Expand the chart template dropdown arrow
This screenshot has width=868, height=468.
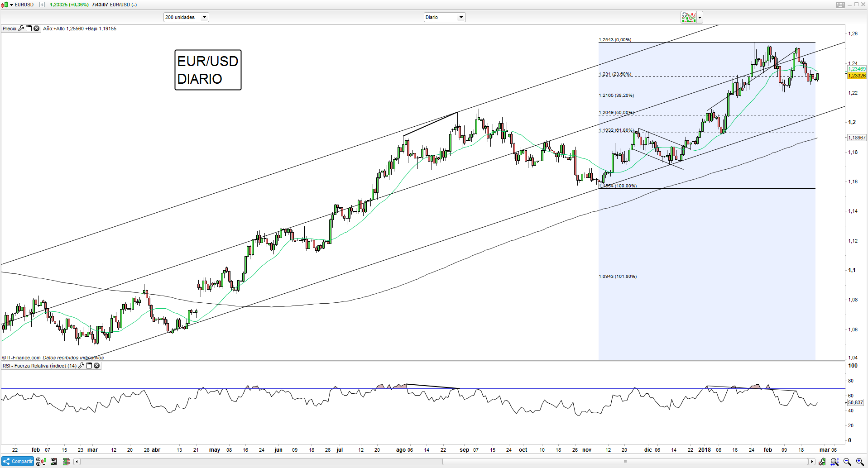click(700, 18)
